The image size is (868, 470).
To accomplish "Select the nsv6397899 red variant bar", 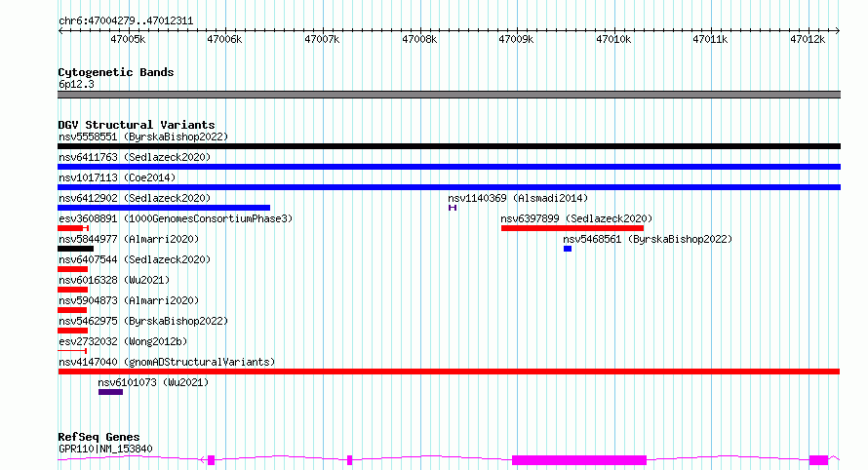I will [x=572, y=228].
